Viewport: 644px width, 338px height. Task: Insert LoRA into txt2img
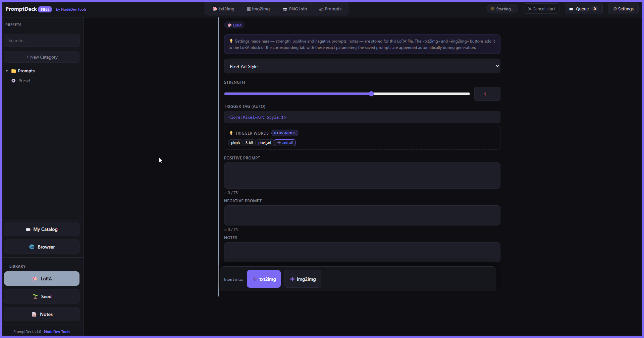tap(264, 279)
